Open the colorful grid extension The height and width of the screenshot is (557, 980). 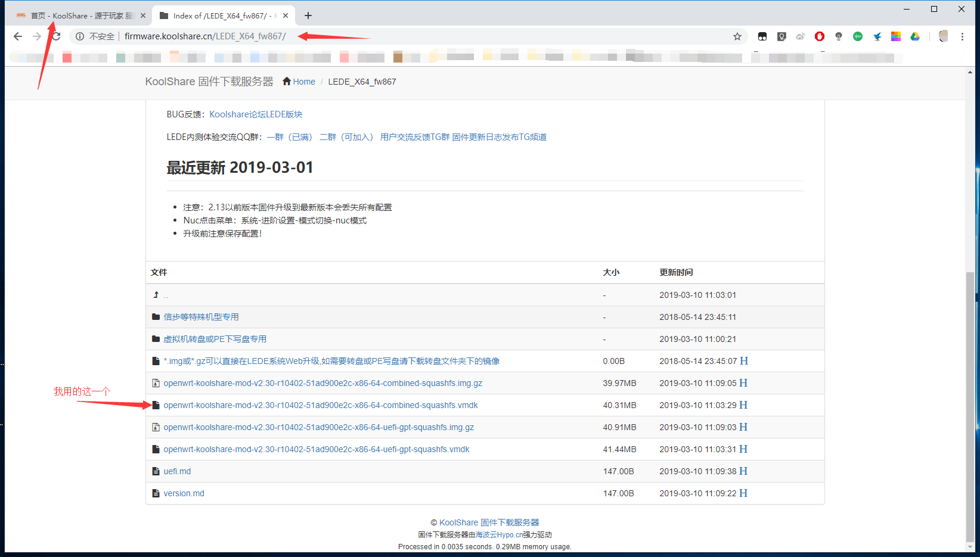tap(896, 36)
